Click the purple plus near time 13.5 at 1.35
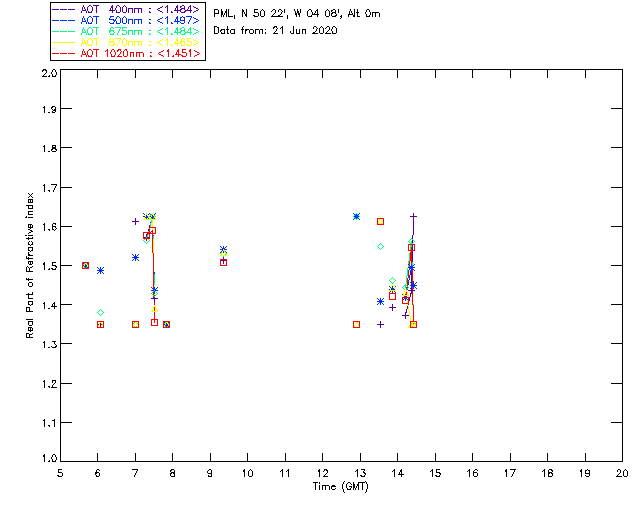640x512 pixels. [380, 325]
